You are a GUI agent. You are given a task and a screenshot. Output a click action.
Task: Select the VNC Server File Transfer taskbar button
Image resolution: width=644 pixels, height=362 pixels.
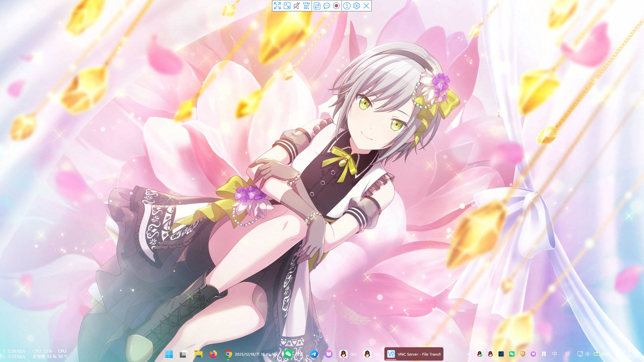tap(414, 354)
